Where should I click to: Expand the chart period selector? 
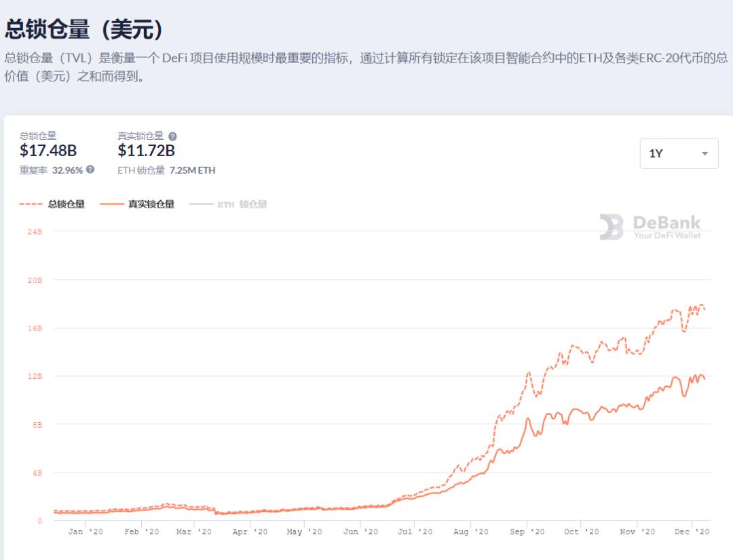click(x=678, y=153)
